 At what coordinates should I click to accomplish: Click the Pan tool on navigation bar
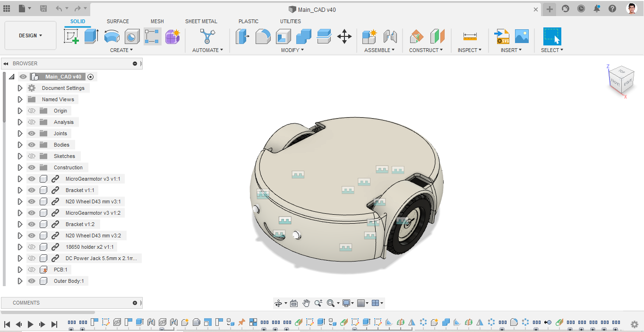point(306,303)
